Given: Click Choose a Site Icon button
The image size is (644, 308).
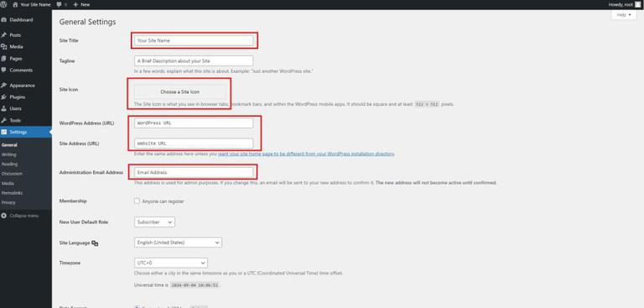Looking at the screenshot, I should click(x=180, y=91).
